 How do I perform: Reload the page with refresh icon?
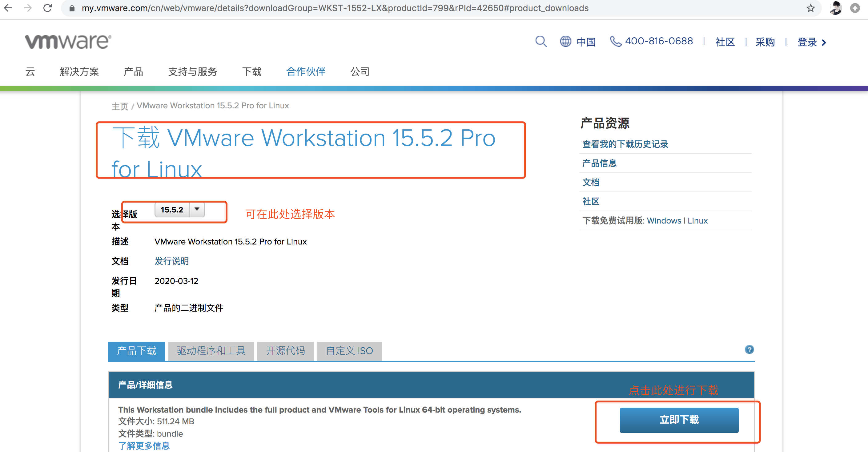click(x=47, y=8)
